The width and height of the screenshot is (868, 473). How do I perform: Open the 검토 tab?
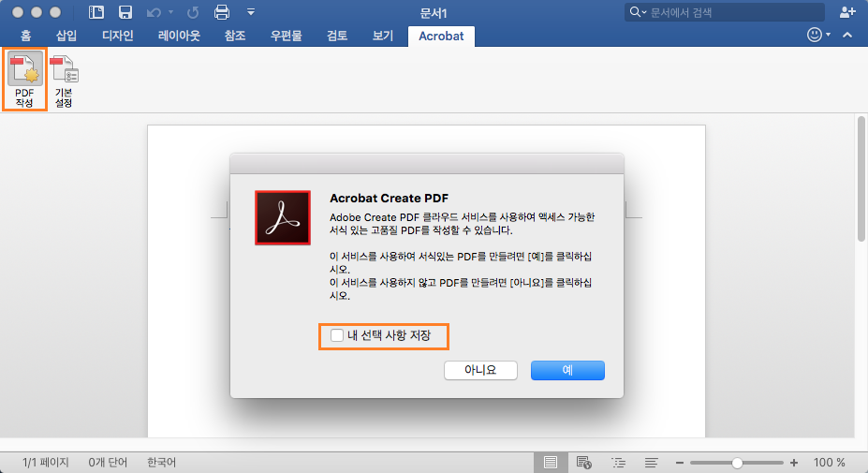[x=337, y=36]
